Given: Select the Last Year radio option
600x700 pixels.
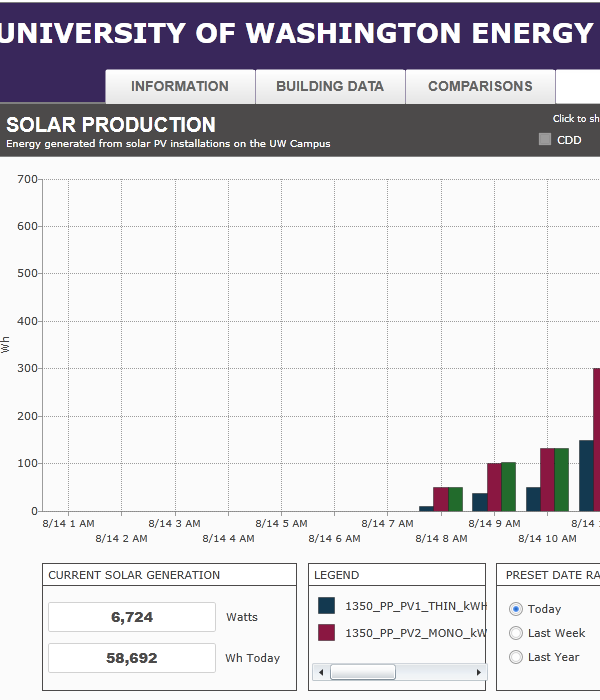Looking at the screenshot, I should click(x=516, y=657).
